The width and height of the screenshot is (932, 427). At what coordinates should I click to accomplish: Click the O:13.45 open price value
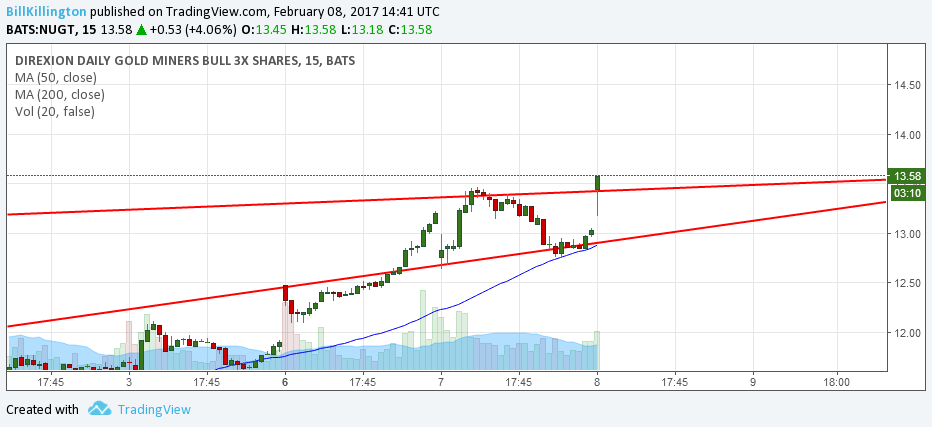tap(265, 29)
